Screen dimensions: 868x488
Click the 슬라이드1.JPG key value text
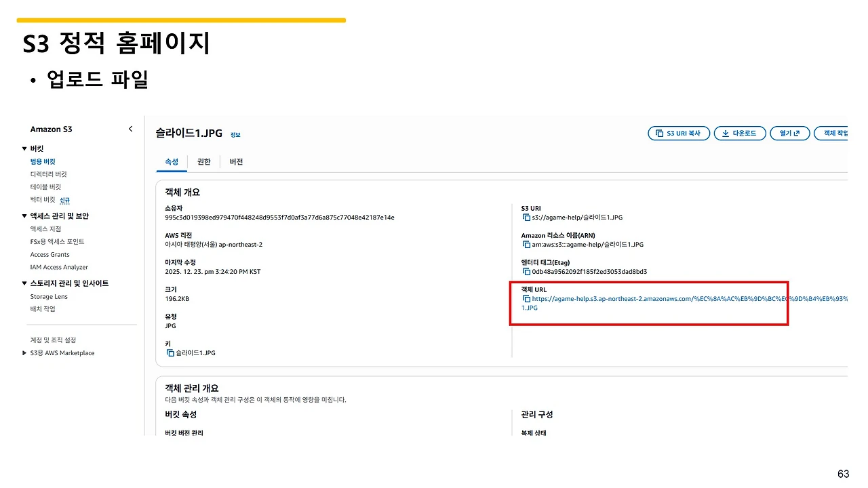point(195,353)
